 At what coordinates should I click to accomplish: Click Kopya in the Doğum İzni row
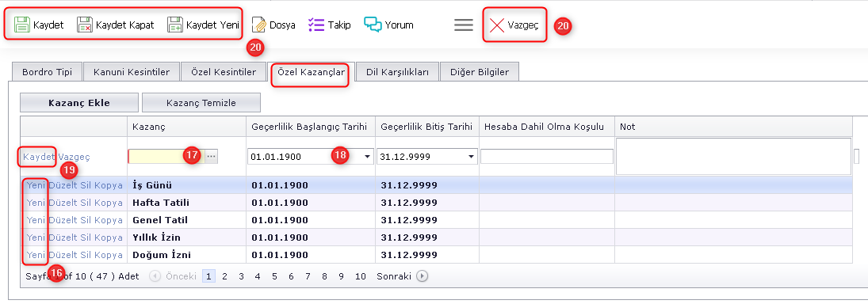pyautogui.click(x=109, y=255)
